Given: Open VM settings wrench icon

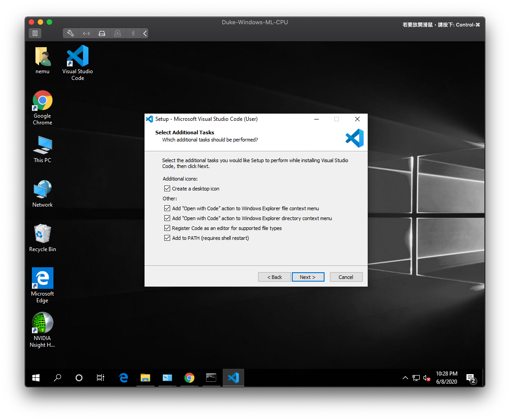Looking at the screenshot, I should click(x=70, y=33).
